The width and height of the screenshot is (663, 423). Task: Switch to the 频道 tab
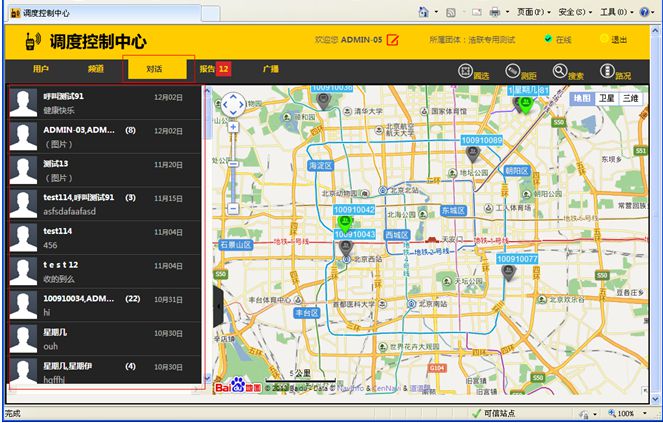coord(96,69)
